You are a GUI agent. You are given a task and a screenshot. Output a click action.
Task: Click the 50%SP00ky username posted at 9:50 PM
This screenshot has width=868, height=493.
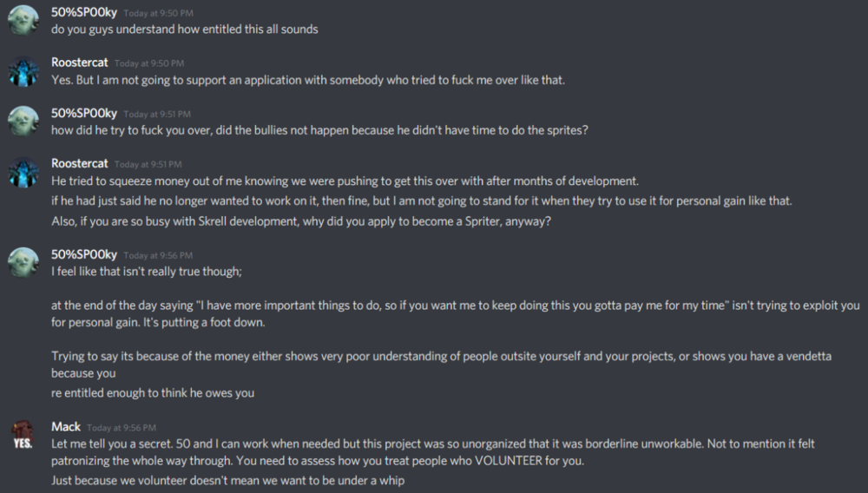pyautogui.click(x=84, y=13)
